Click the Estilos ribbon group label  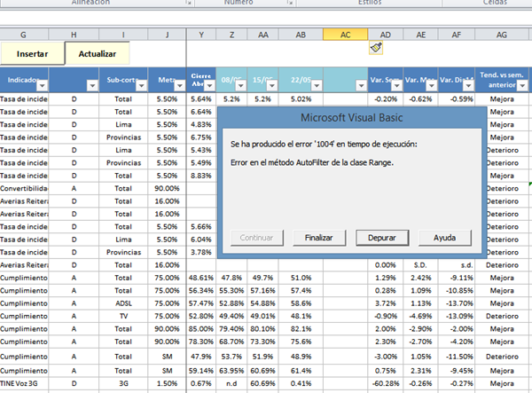pyautogui.click(x=353, y=4)
